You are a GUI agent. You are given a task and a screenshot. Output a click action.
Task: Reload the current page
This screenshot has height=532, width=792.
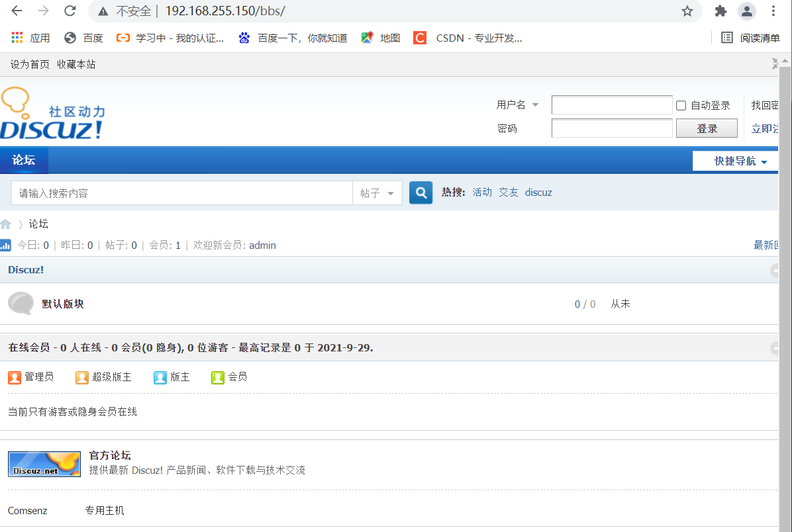70,11
